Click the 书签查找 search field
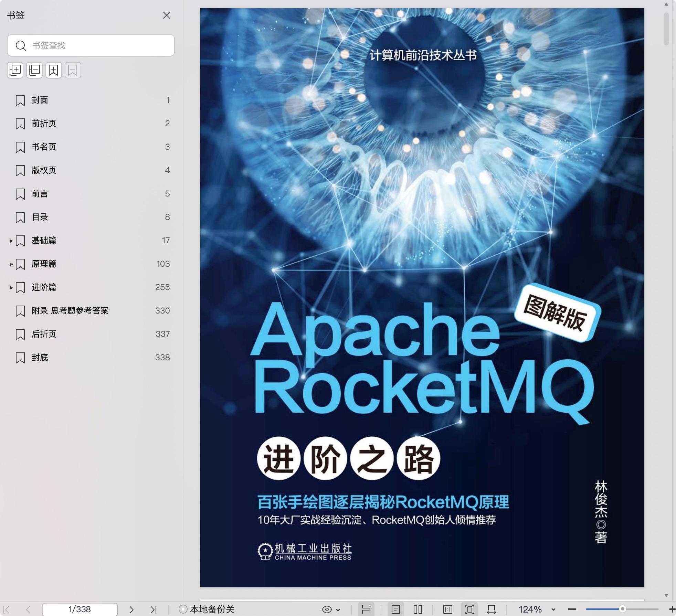The image size is (676, 616). click(91, 45)
